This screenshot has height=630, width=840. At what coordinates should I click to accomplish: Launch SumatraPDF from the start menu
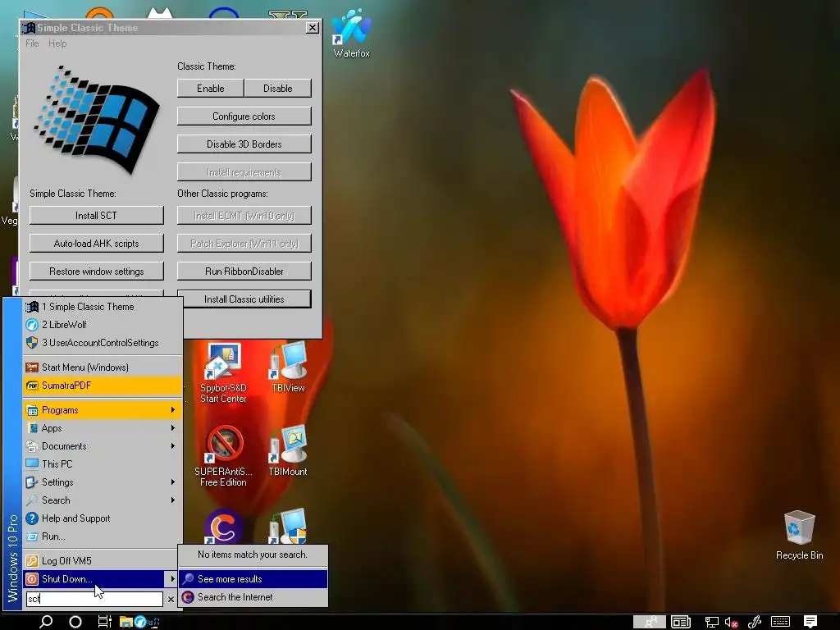point(103,386)
